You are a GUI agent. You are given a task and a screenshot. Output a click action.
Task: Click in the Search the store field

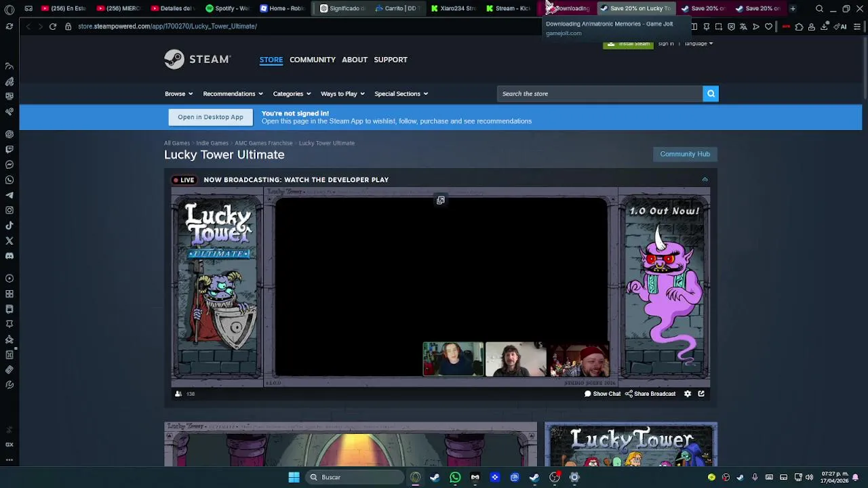pyautogui.click(x=600, y=94)
